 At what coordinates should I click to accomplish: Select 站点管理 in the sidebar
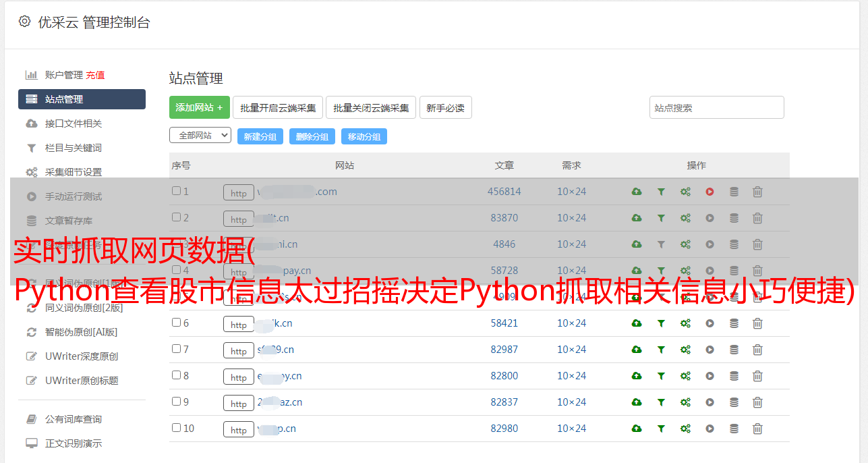(82, 99)
